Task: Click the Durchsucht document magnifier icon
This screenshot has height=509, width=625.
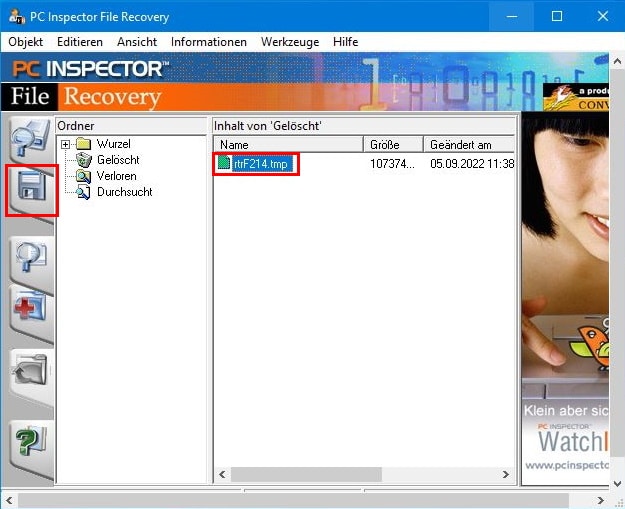Action: 83,192
